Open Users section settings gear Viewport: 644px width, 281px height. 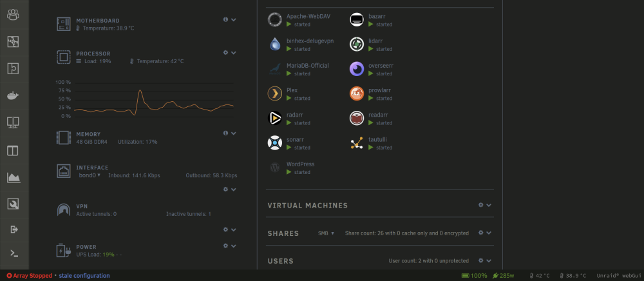[x=480, y=260]
